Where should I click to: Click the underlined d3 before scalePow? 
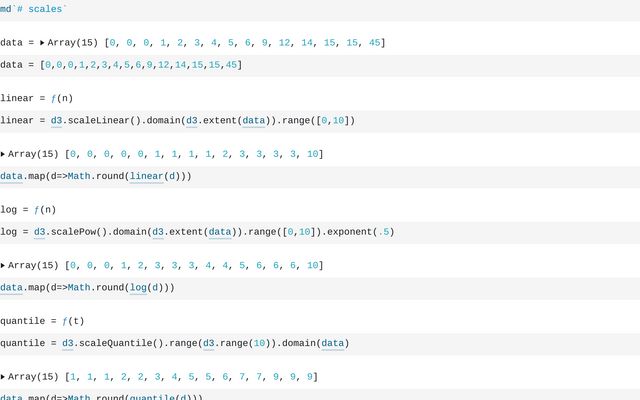click(40, 232)
